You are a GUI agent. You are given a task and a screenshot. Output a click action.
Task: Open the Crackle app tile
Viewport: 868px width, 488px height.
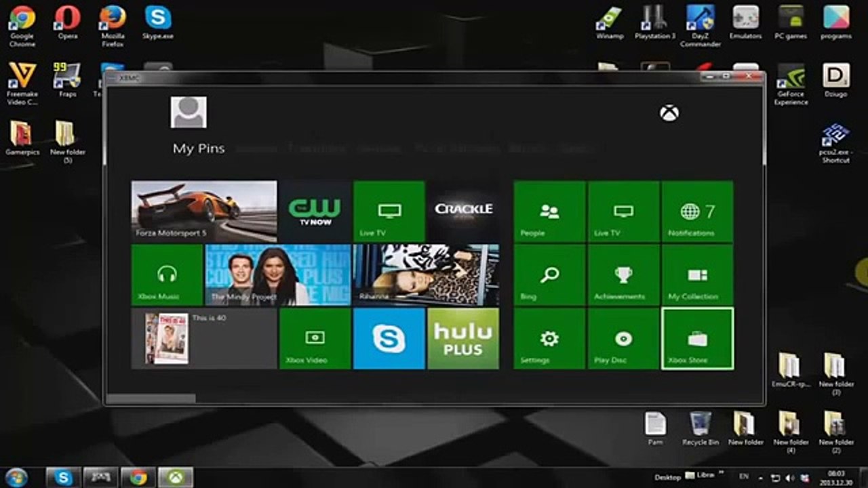point(463,211)
